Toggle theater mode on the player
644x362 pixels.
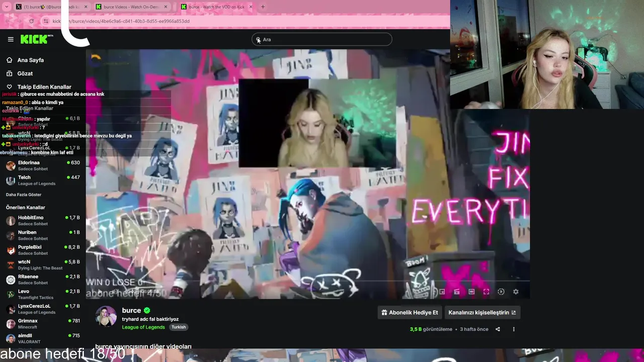click(471, 292)
